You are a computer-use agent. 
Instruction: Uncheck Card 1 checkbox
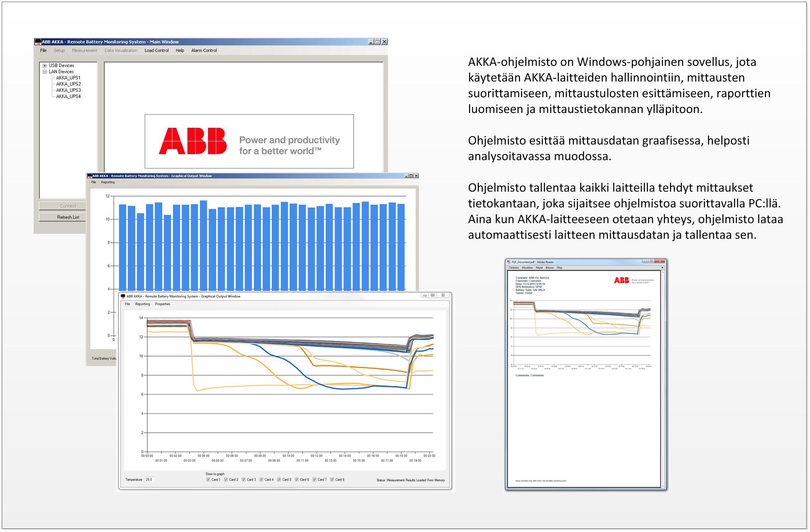(x=208, y=480)
